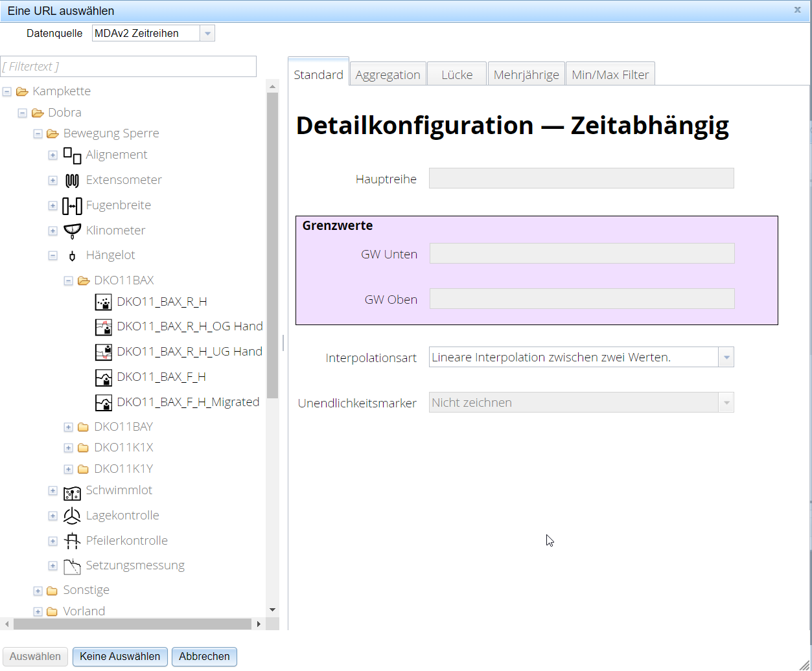This screenshot has width=812, height=671.
Task: Click the Abbrechen button
Action: (x=204, y=656)
